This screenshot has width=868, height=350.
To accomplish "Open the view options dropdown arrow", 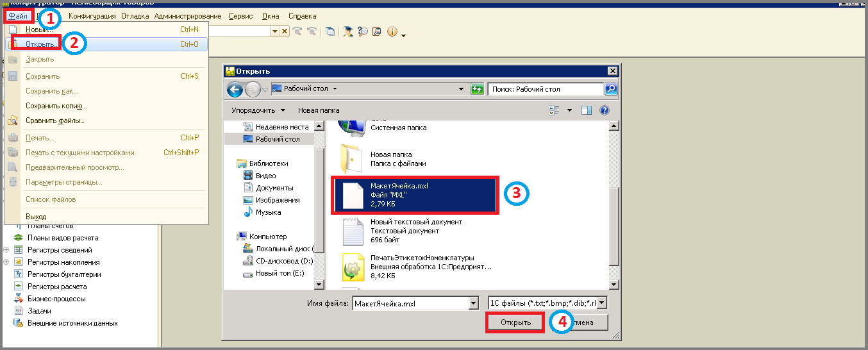I will point(569,110).
